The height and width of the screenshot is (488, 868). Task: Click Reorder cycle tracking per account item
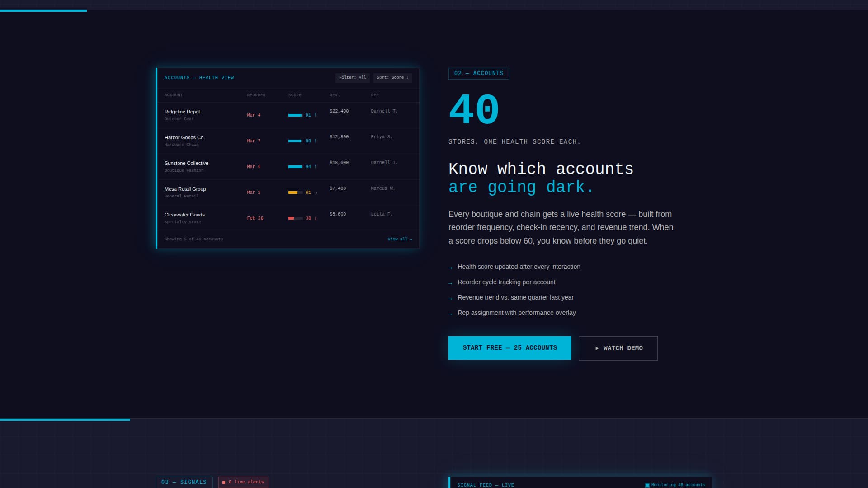(x=506, y=282)
